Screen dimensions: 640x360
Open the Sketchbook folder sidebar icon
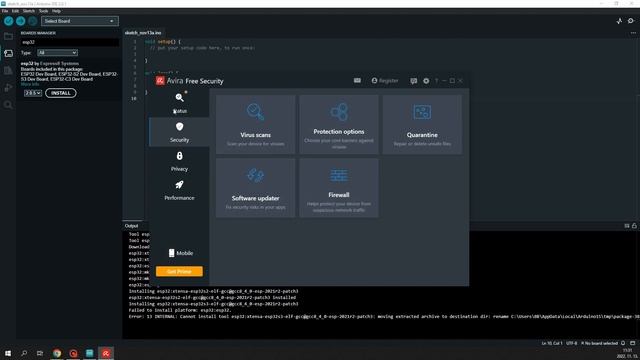click(8, 36)
